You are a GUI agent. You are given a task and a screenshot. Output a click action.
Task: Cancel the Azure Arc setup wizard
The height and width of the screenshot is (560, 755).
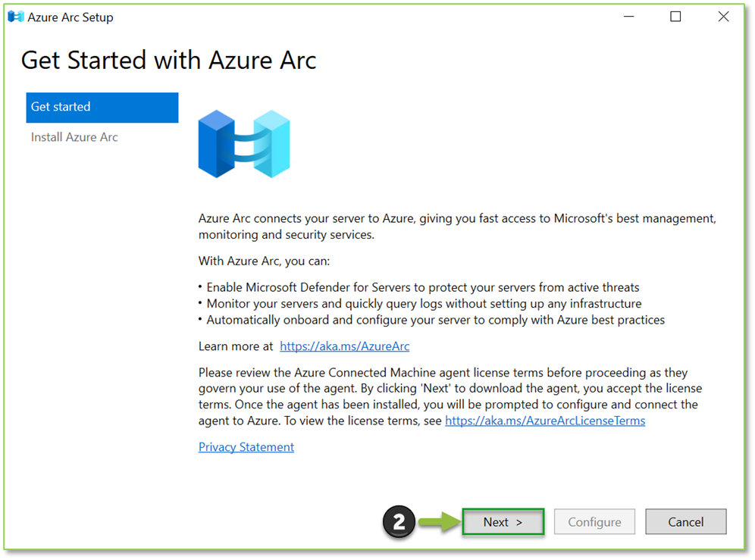685,521
